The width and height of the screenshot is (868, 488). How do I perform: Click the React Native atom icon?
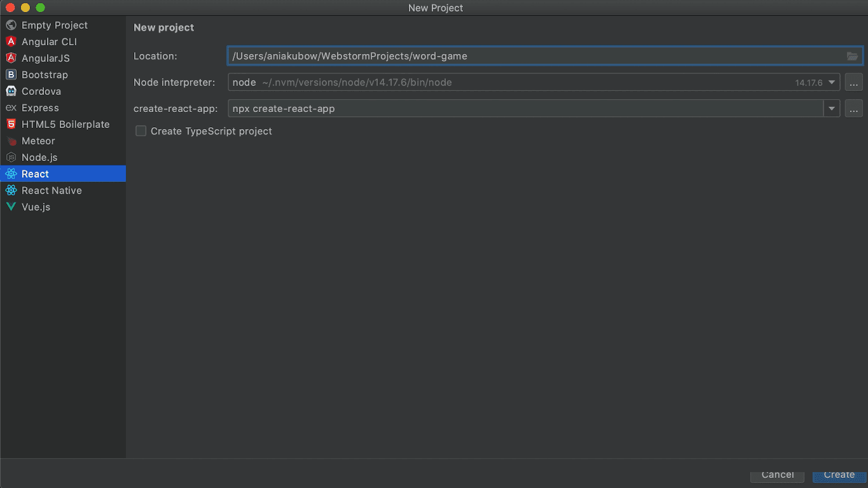coord(11,191)
